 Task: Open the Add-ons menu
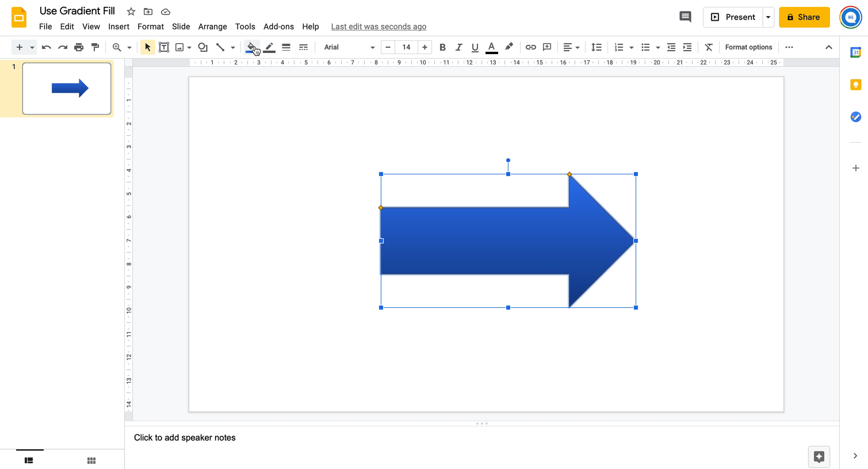(x=278, y=26)
